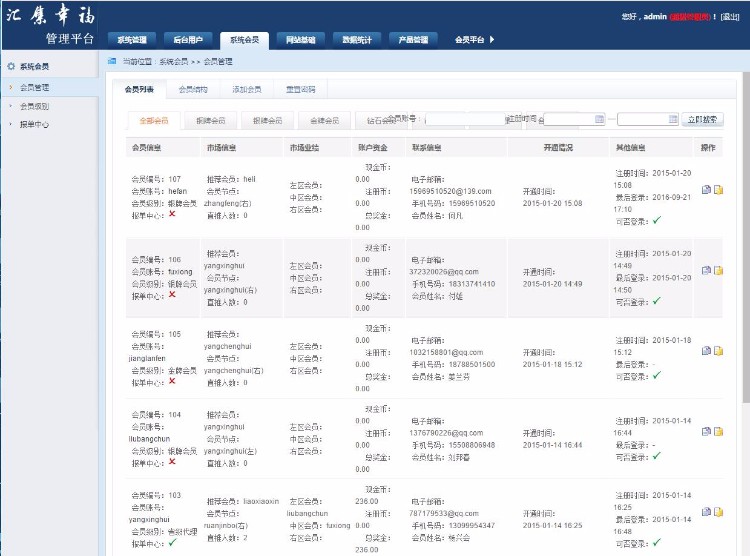Filter by 铜牌会员 tab
This screenshot has width=750, height=556.
click(x=210, y=121)
